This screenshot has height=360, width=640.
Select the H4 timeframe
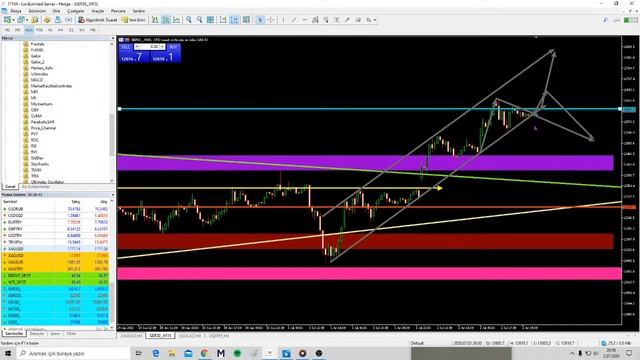(x=60, y=30)
